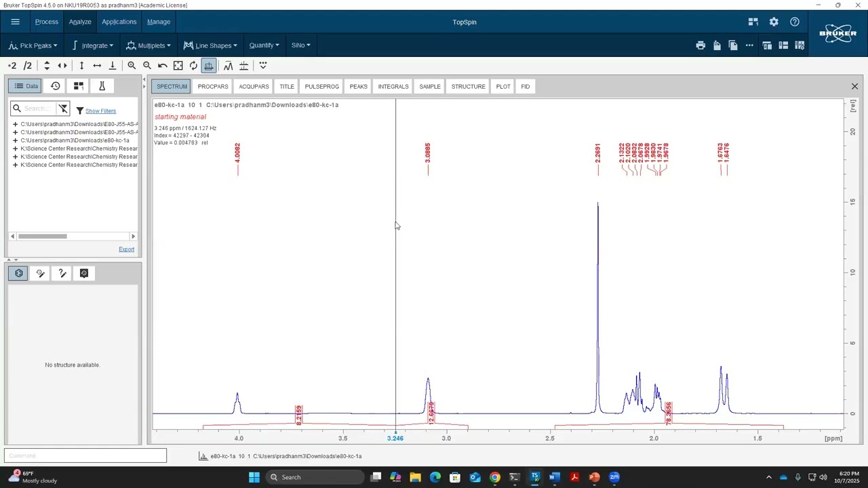The height and width of the screenshot is (488, 868).
Task: Select the first window arrangement layout icon
Action: pos(767,45)
